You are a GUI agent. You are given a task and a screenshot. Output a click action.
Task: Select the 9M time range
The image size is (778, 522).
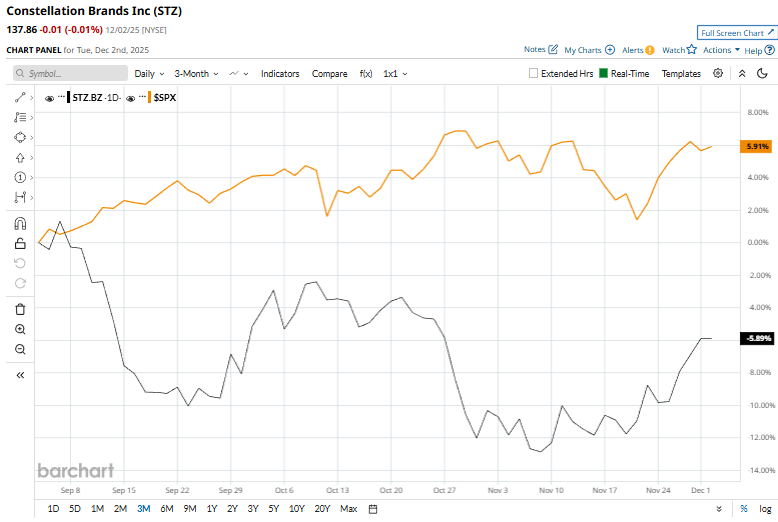click(190, 509)
